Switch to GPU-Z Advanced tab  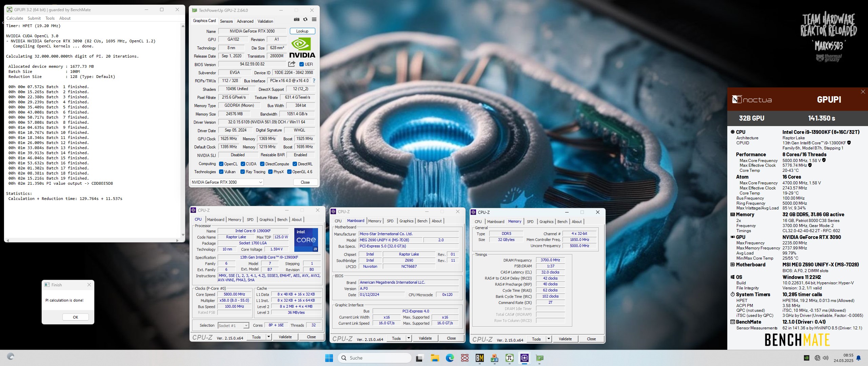click(x=245, y=21)
